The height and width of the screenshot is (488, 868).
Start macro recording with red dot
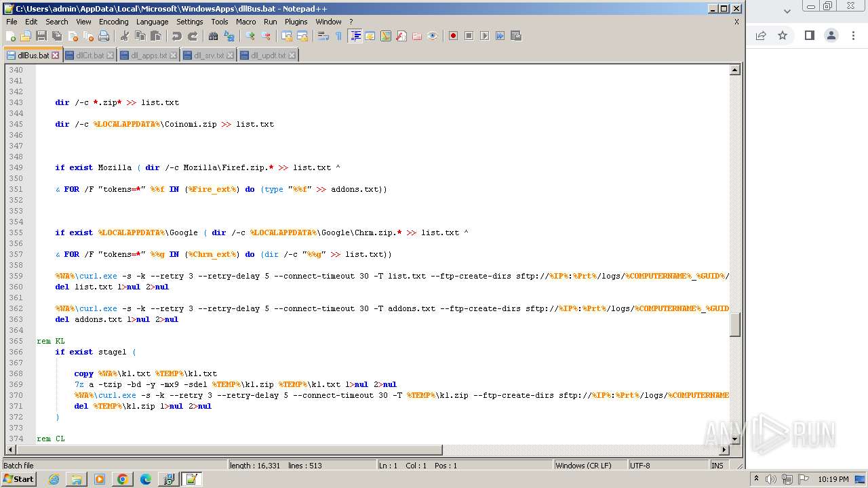pyautogui.click(x=453, y=36)
